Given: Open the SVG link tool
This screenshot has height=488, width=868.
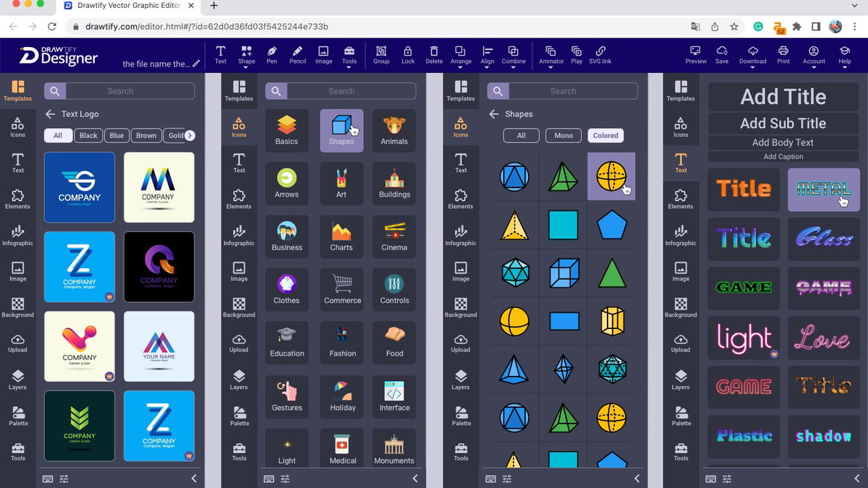Looking at the screenshot, I should click(600, 54).
